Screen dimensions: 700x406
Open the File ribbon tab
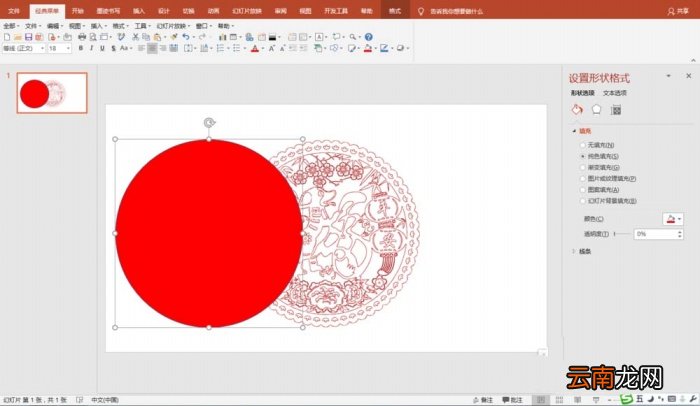click(x=14, y=11)
